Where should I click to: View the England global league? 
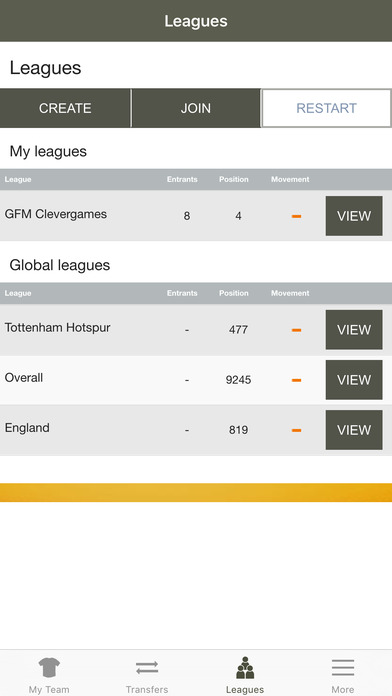354,430
